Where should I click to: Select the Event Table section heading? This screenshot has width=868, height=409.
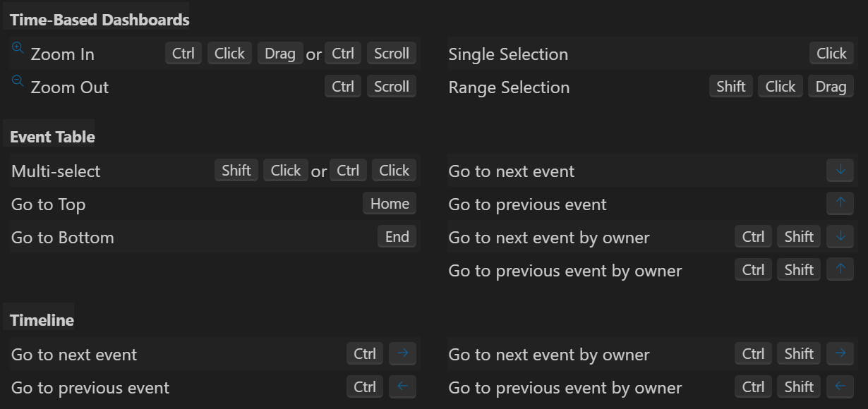[52, 137]
